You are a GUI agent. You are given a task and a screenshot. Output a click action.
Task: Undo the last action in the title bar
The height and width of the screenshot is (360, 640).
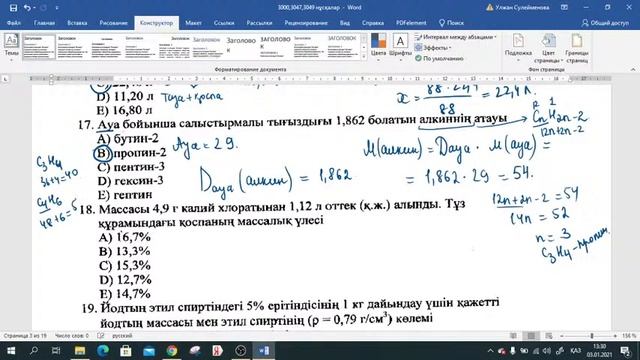click(x=27, y=8)
